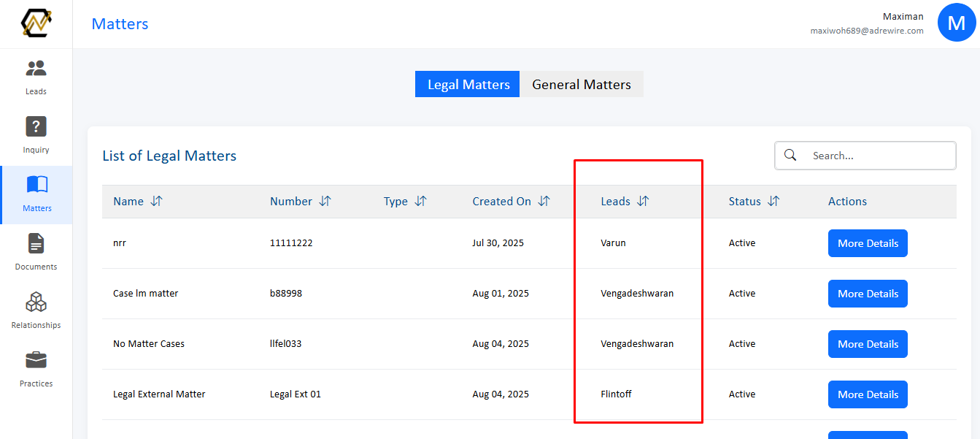Image resolution: width=980 pixels, height=439 pixels.
Task: Sort table by Name column arrows
Action: pyautogui.click(x=157, y=202)
